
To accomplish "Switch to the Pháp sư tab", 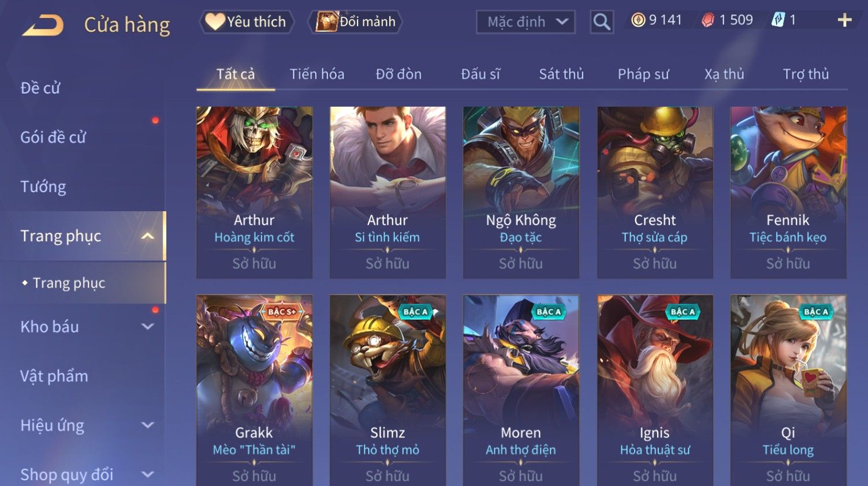I will pyautogui.click(x=643, y=74).
